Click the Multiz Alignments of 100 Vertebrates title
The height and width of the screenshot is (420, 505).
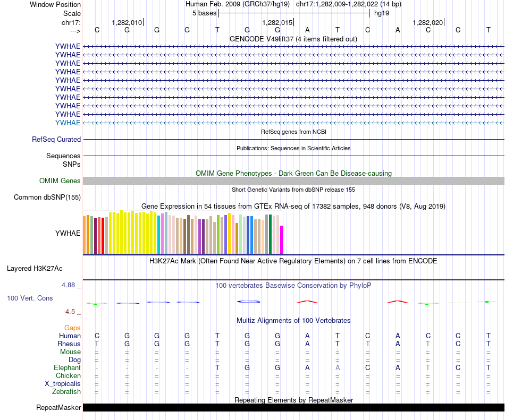click(x=293, y=321)
